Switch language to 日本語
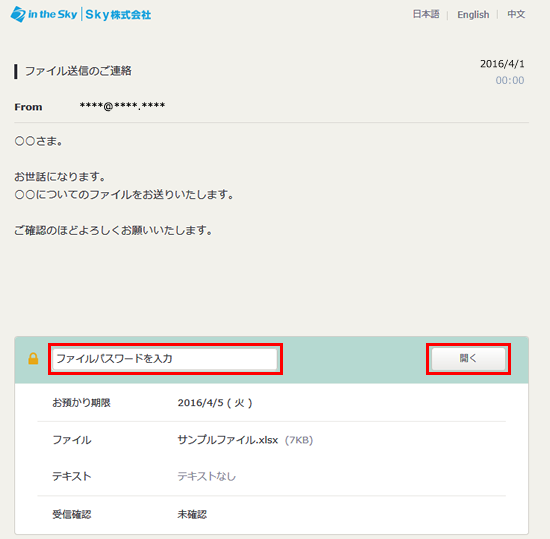This screenshot has height=539, width=550. (426, 14)
